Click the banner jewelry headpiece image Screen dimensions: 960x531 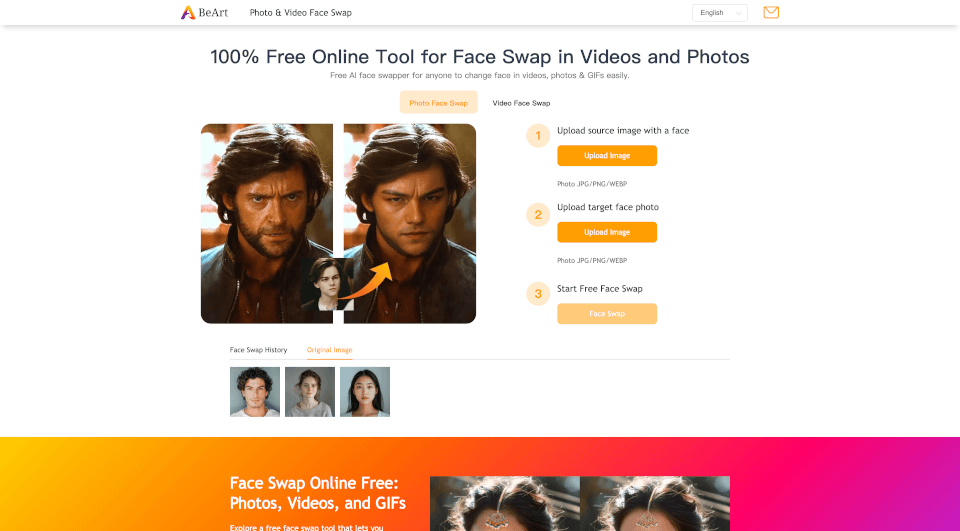[x=580, y=503]
